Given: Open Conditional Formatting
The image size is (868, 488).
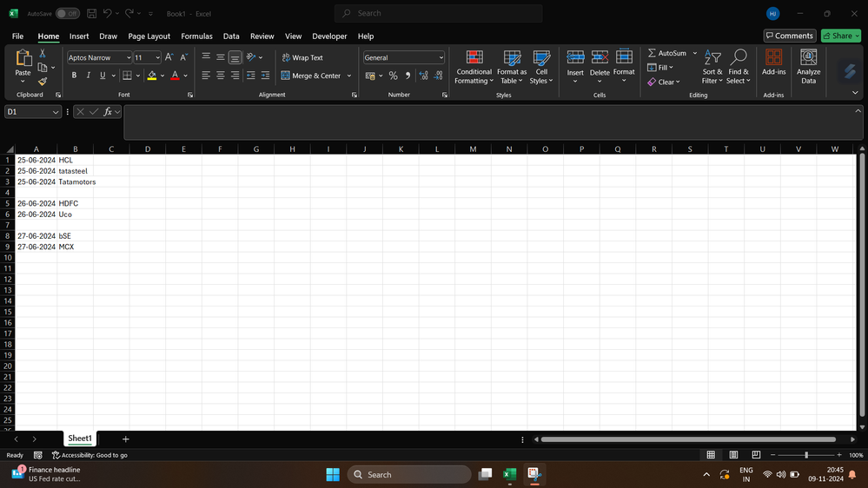Looking at the screenshot, I should point(474,67).
